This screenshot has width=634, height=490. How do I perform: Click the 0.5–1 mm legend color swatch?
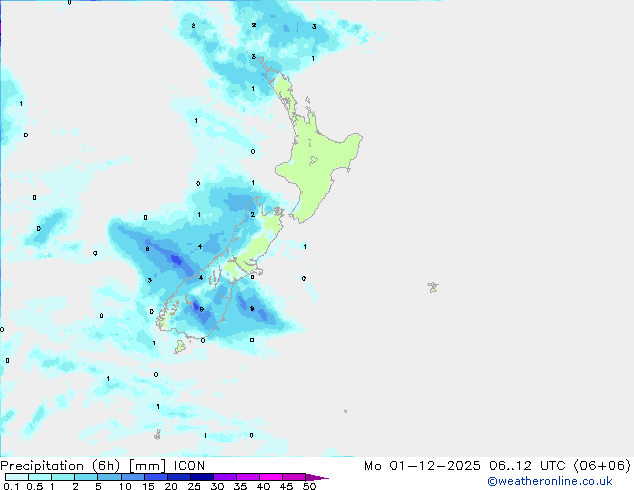(40, 477)
